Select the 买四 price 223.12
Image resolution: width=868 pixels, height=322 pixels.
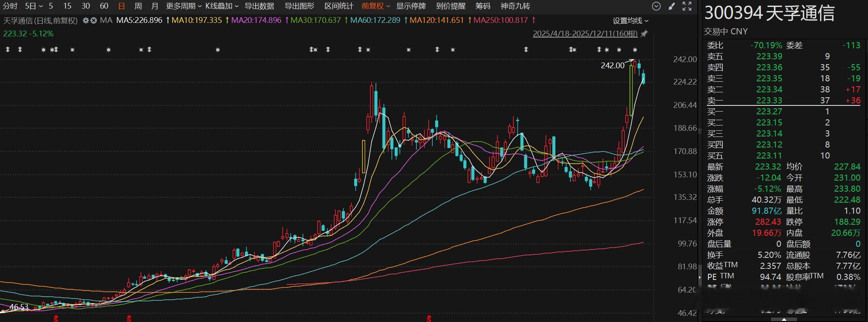pyautogui.click(x=769, y=145)
